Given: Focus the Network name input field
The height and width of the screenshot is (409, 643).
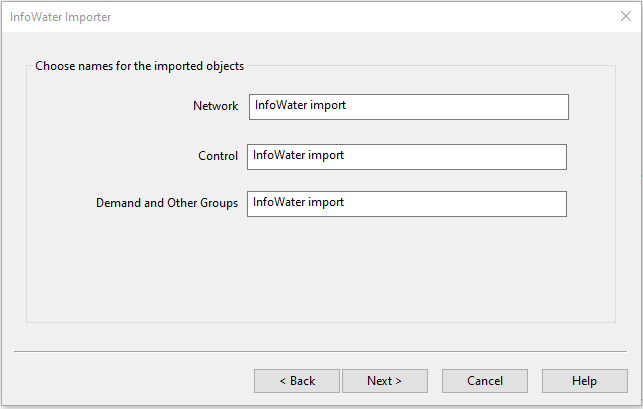Looking at the screenshot, I should (x=408, y=106).
